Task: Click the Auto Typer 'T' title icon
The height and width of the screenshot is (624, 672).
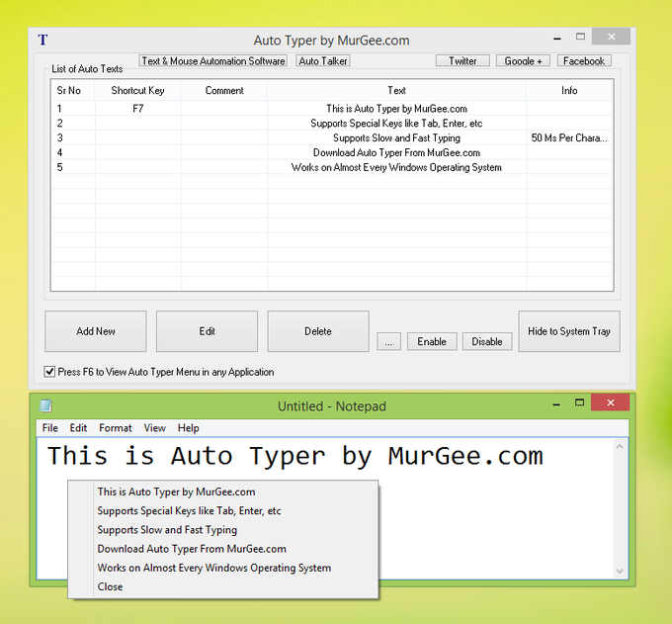Action: 42,41
